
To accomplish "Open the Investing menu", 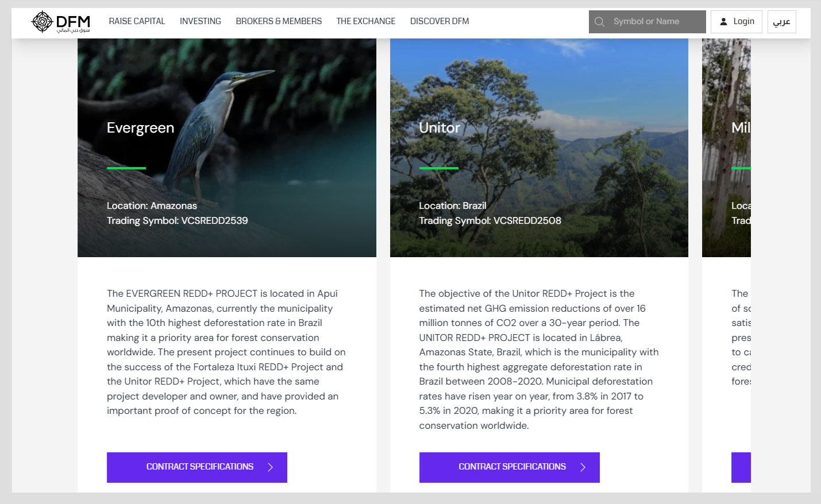I will (x=200, y=21).
